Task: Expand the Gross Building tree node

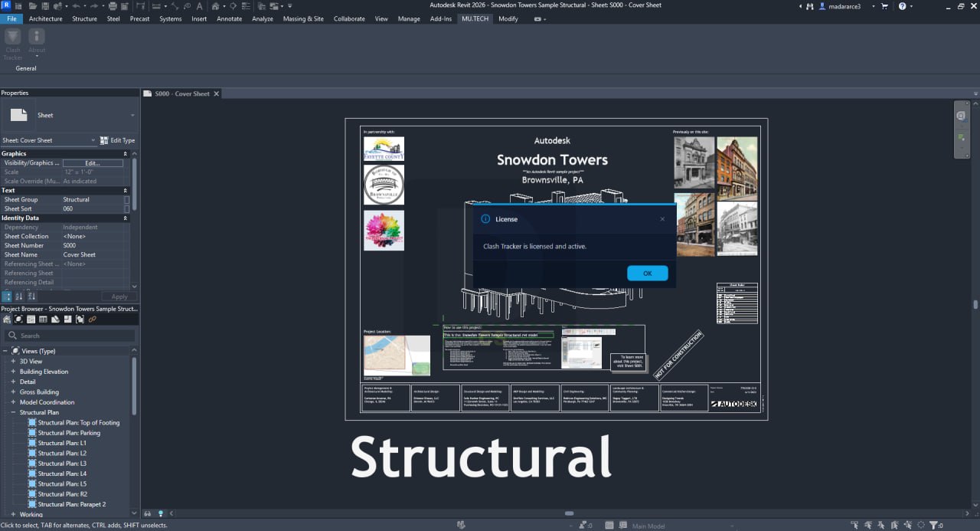Action: 13,392
